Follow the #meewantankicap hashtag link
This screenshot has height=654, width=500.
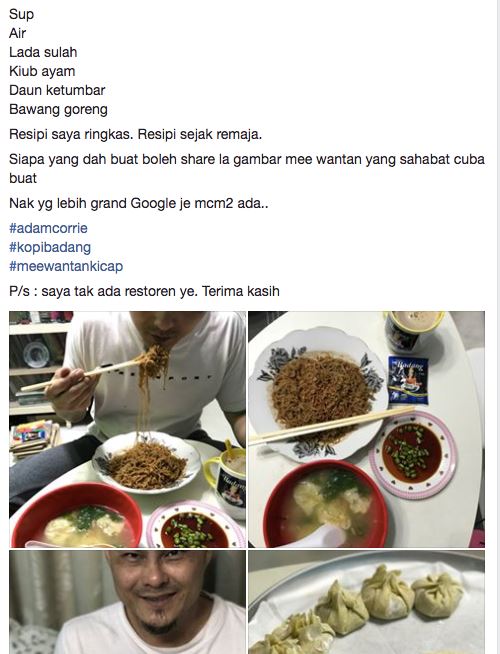point(66,266)
